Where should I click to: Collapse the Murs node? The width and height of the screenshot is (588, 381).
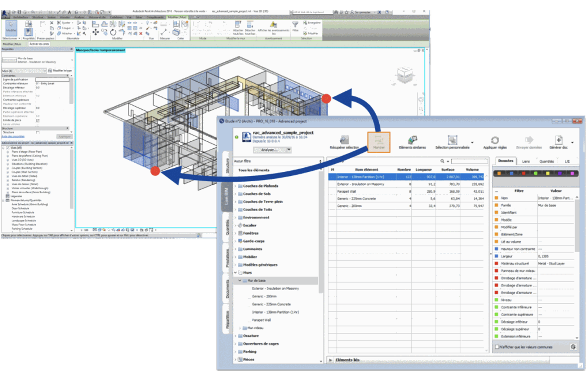tap(235, 273)
